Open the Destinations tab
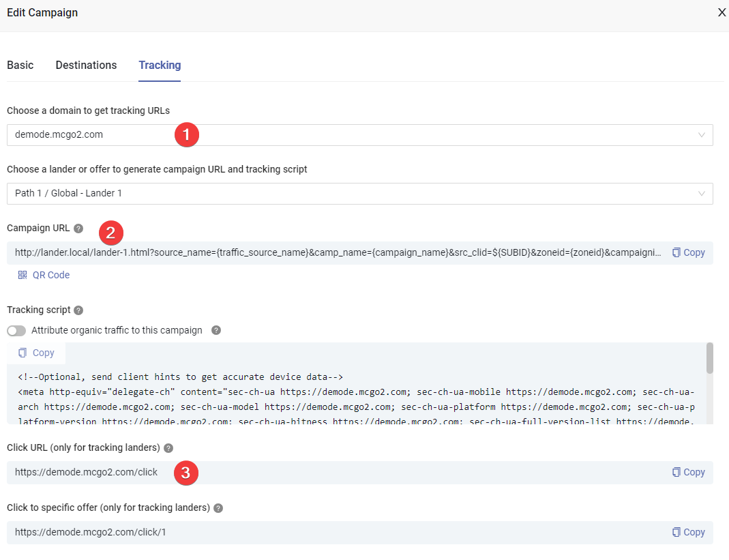729x560 pixels. pyautogui.click(x=86, y=65)
